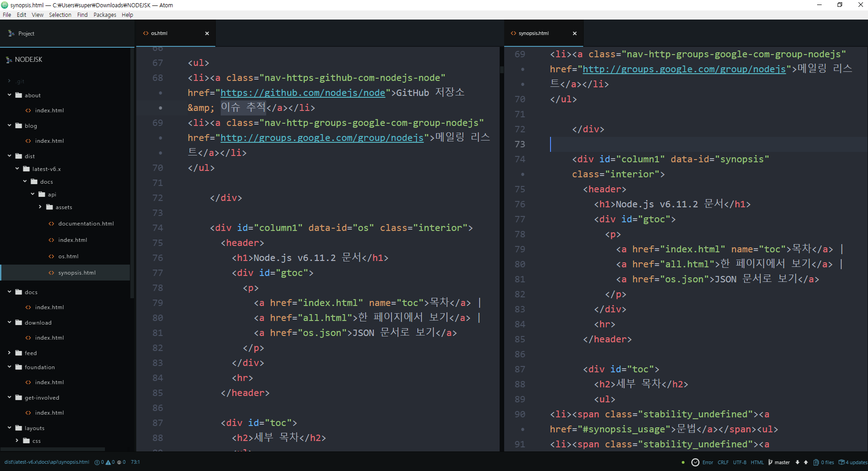868x471 pixels.
Task: Click the git pull down-arrow icon
Action: pos(797,462)
